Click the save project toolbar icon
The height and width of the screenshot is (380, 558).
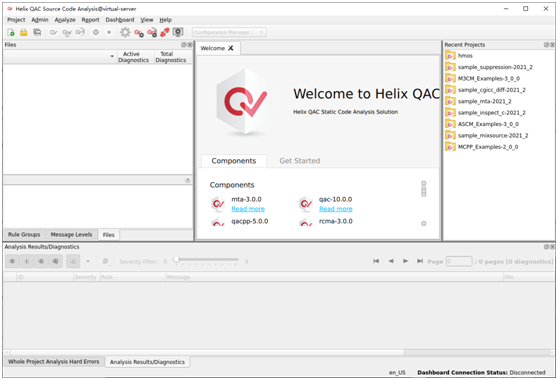click(x=37, y=32)
